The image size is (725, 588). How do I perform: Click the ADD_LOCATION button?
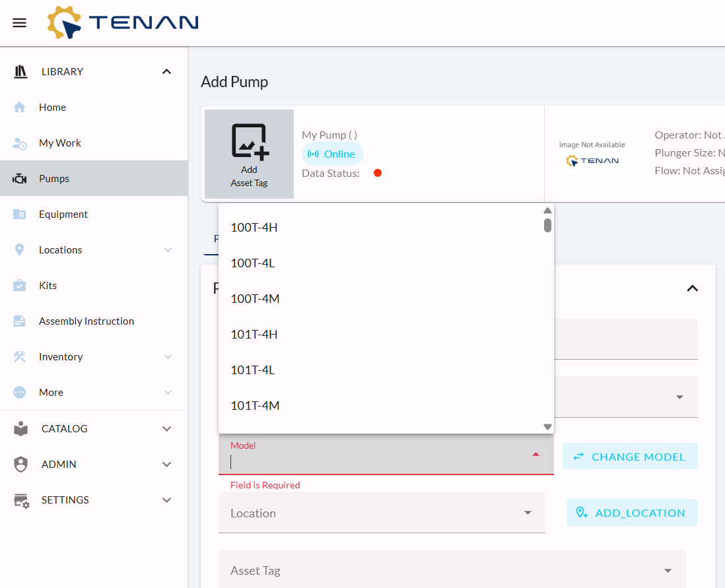pos(632,513)
